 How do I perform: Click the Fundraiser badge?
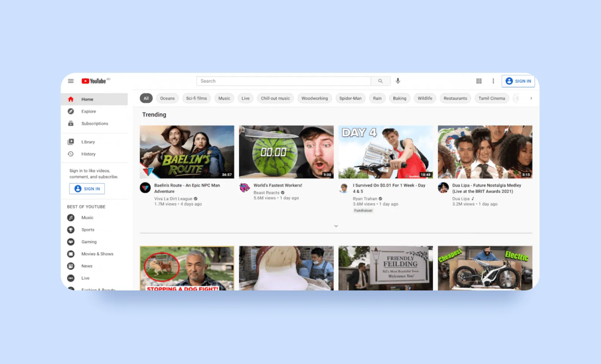[363, 210]
